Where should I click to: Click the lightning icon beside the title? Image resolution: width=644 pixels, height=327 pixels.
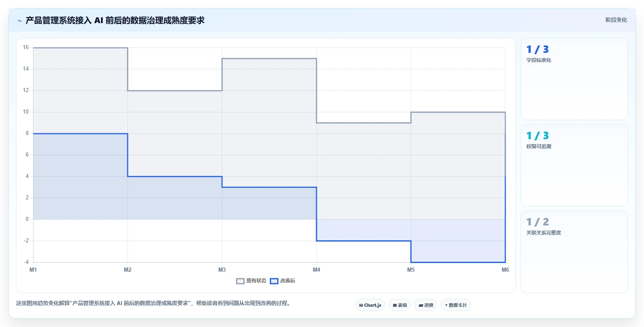(19, 21)
